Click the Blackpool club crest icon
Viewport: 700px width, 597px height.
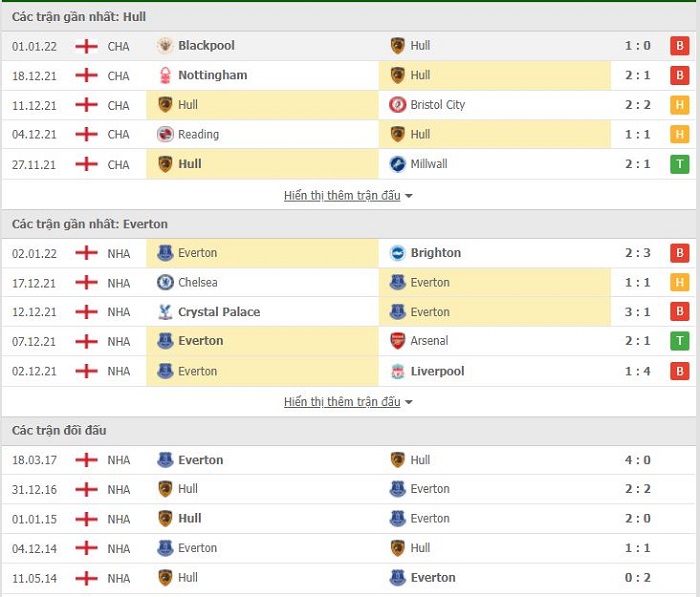tap(165, 46)
